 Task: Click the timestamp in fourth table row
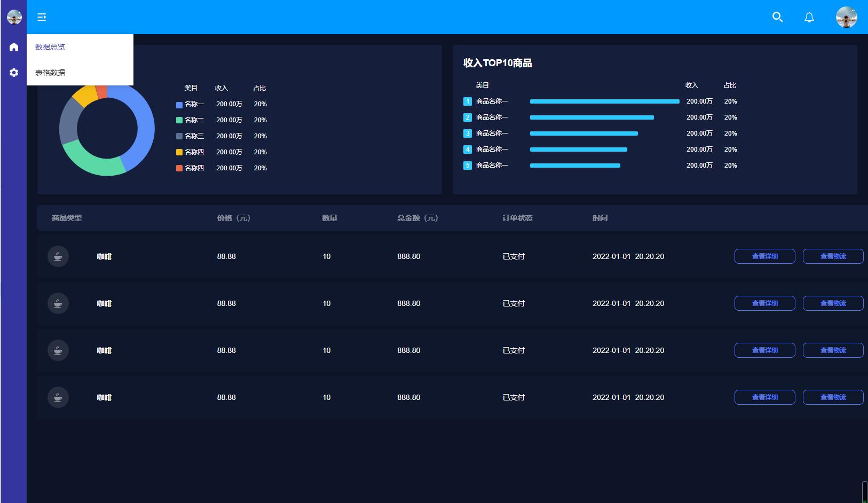(628, 397)
